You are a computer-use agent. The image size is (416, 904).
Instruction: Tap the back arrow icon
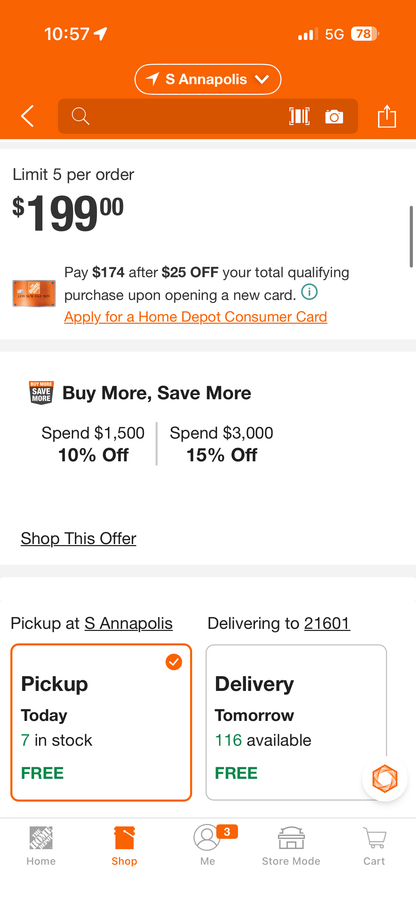(x=27, y=116)
